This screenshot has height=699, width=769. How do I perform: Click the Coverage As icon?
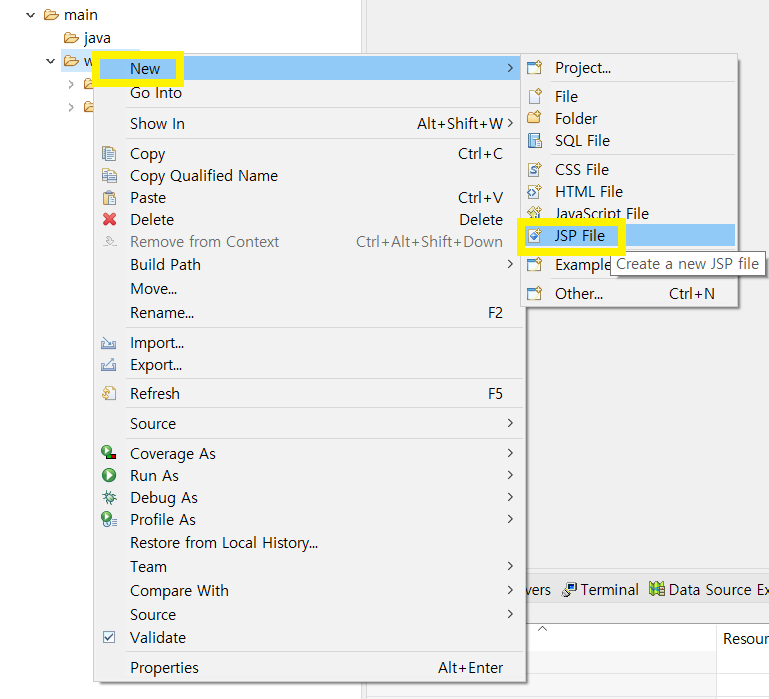pos(108,452)
